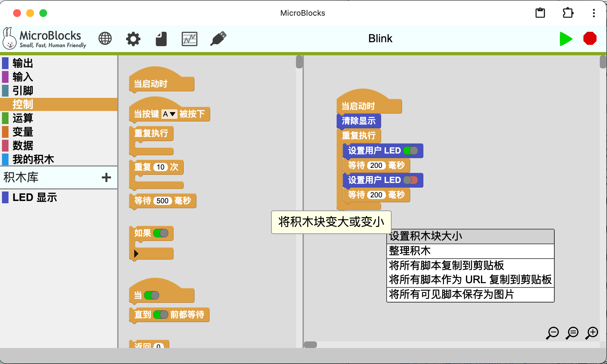This screenshot has width=607, height=364.
Task: Select the 输出 category
Action: (x=59, y=63)
